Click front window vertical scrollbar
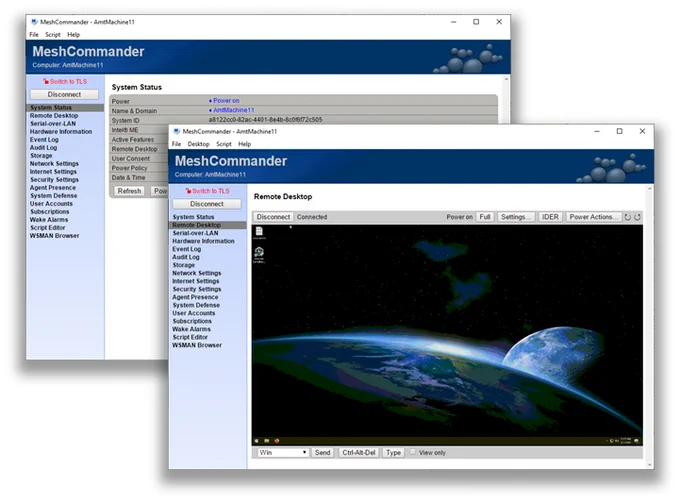This screenshot has width=680, height=502. pyautogui.click(x=650, y=326)
